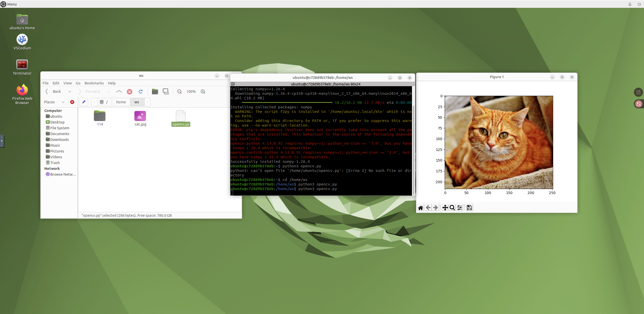The width and height of the screenshot is (644, 314).
Task: Click the root path breadcrumb
Action: [104, 102]
